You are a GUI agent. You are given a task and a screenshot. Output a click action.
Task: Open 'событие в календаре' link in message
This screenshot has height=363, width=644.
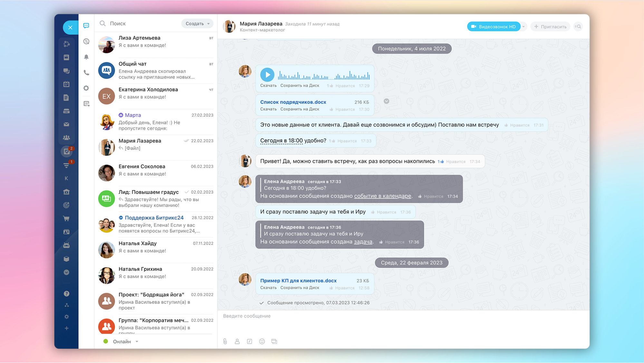click(383, 196)
